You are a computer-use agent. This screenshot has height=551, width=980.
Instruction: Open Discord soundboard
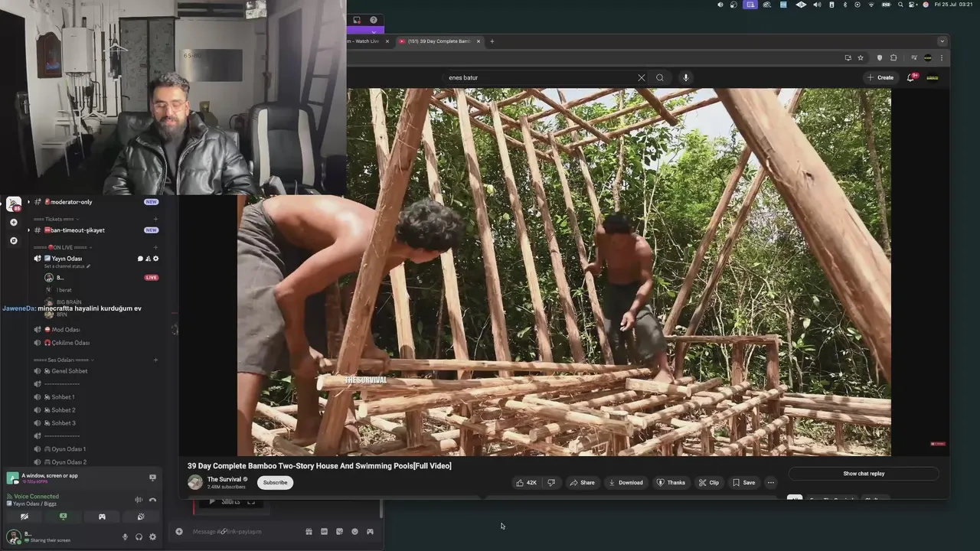pos(141,517)
